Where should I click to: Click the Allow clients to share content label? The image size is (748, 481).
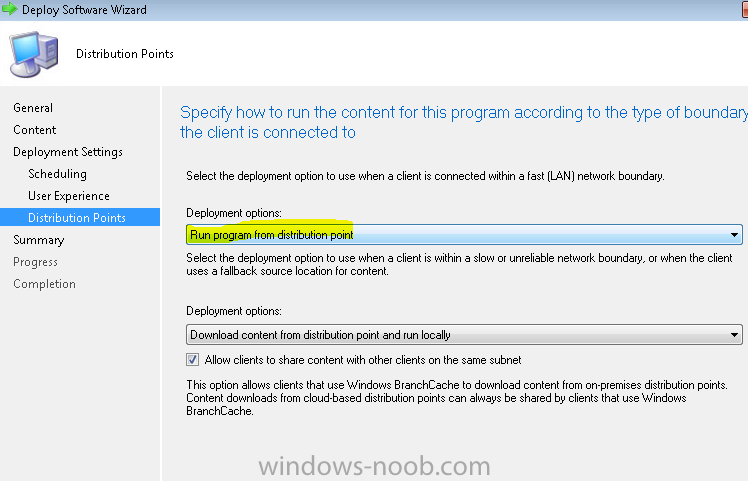[x=363, y=360]
